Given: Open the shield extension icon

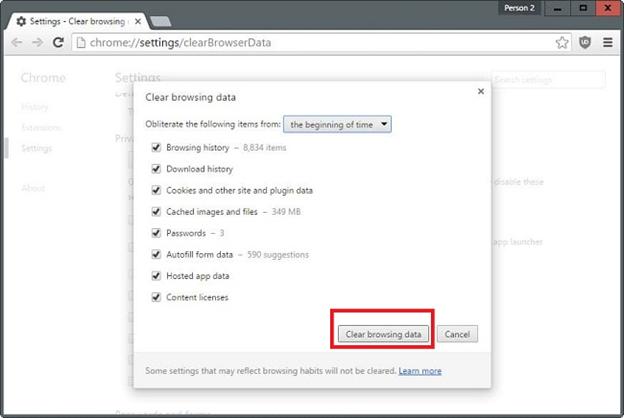Looking at the screenshot, I should [585, 42].
